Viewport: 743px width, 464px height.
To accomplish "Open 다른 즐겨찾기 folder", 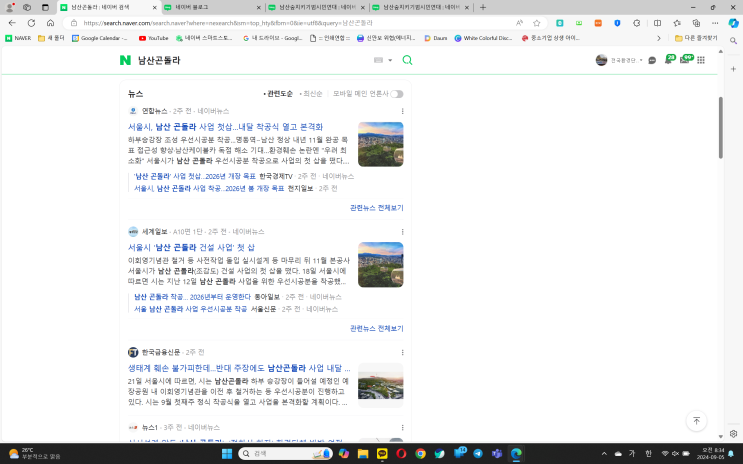I will coord(696,38).
